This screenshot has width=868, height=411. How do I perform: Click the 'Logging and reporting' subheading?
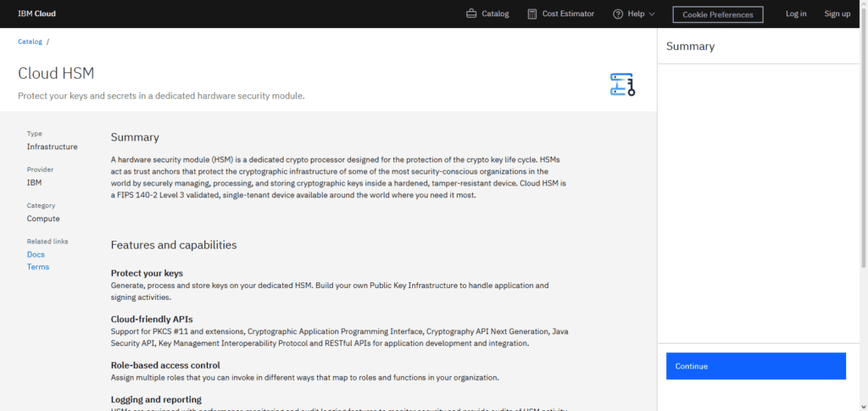[x=156, y=399]
